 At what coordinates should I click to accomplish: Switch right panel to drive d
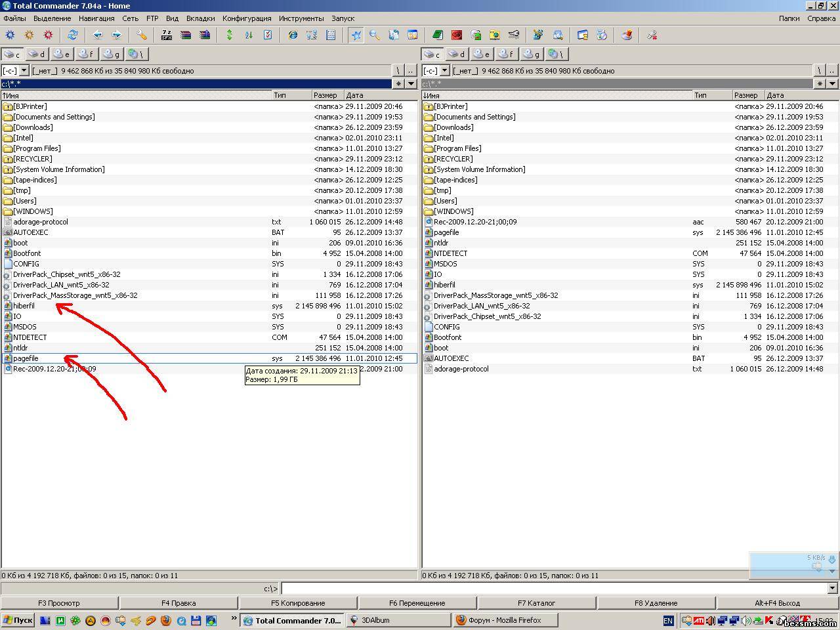(458, 54)
